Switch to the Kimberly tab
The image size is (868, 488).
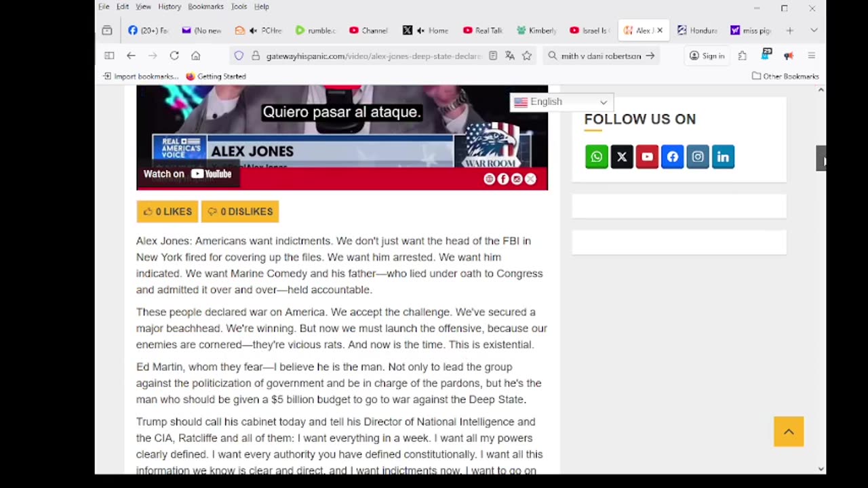click(x=536, y=30)
